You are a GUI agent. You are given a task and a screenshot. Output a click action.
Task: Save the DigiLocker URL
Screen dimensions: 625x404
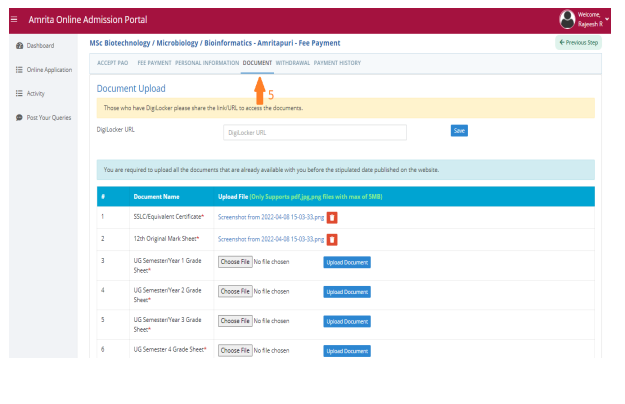coord(459,131)
